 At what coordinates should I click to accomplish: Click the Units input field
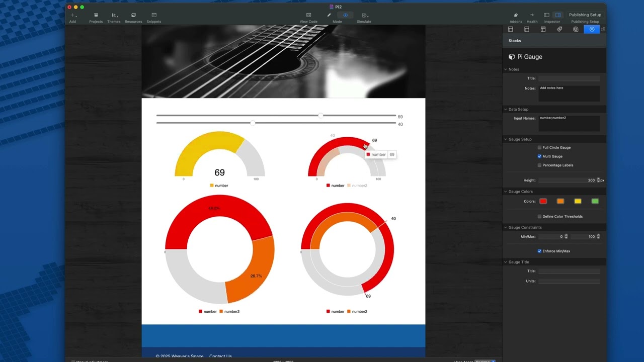click(569, 281)
